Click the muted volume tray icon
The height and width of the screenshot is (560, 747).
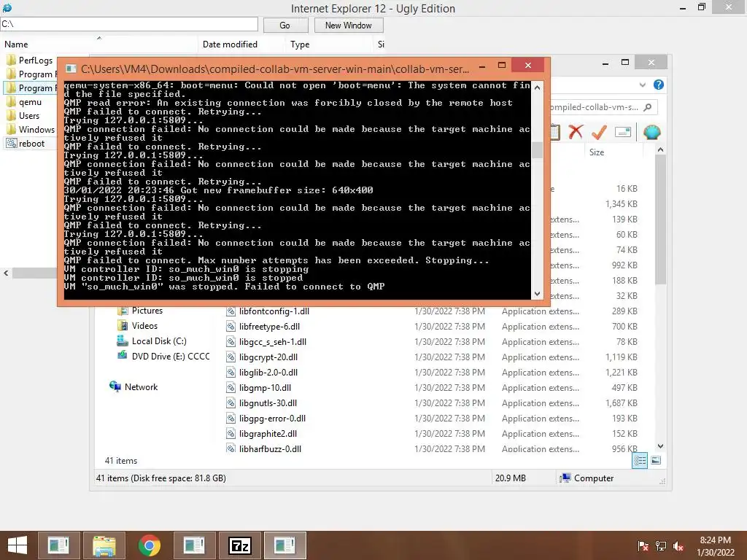pyautogui.click(x=678, y=546)
